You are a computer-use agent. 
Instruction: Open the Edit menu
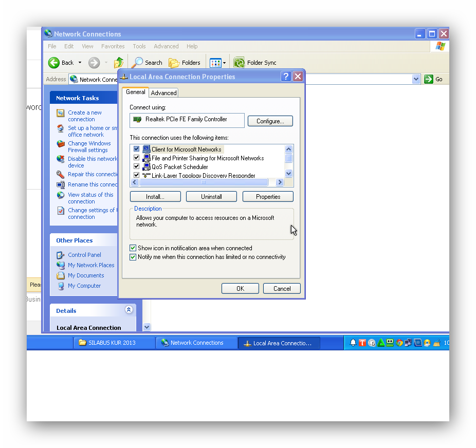click(x=69, y=46)
